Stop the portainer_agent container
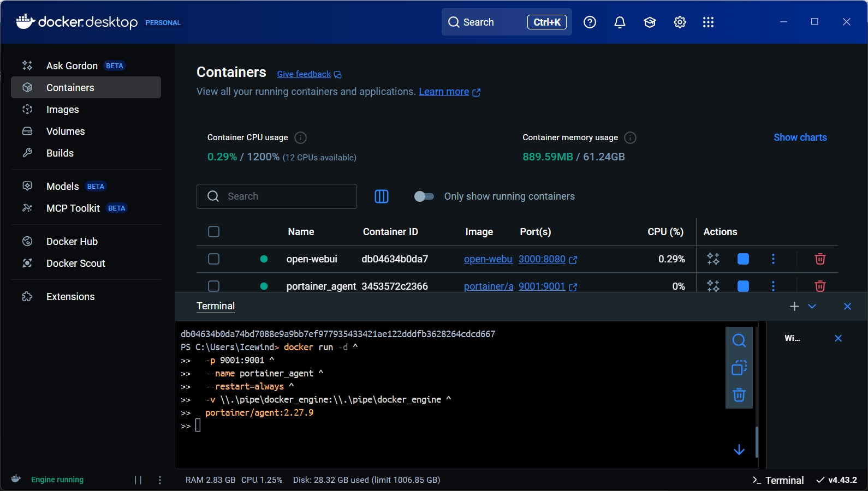 [743, 286]
